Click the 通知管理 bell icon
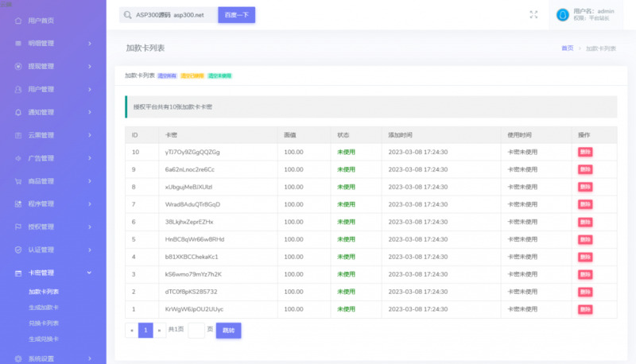Screen dimensions: 636x364 click(x=18, y=112)
